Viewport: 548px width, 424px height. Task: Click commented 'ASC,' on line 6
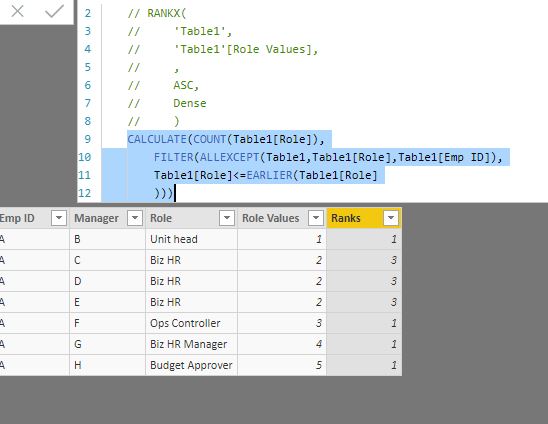[x=186, y=85]
